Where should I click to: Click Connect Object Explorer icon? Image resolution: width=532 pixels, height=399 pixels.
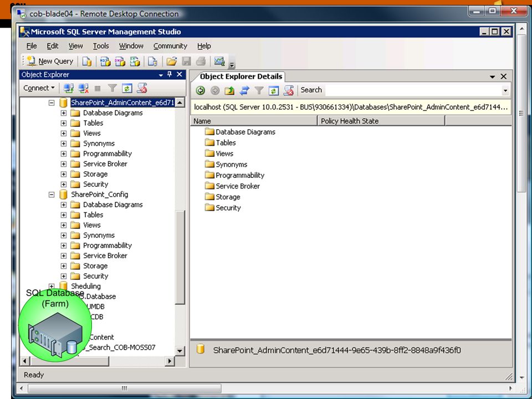pyautogui.click(x=69, y=89)
